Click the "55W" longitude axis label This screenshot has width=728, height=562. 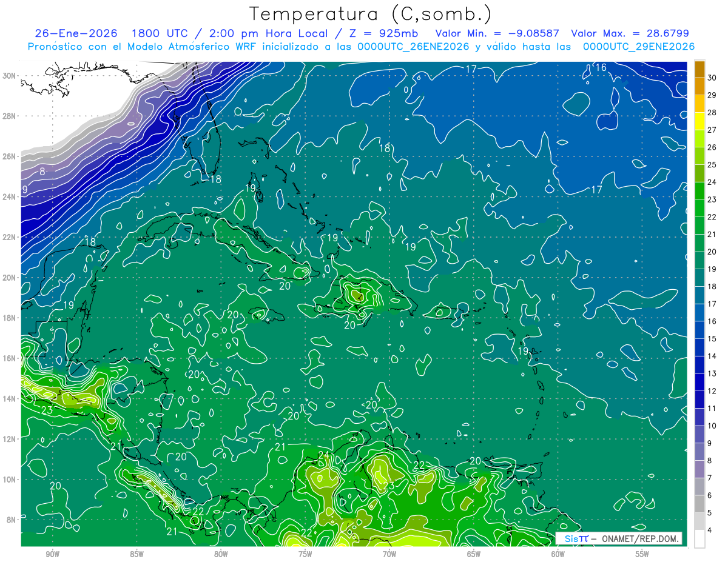coord(642,554)
